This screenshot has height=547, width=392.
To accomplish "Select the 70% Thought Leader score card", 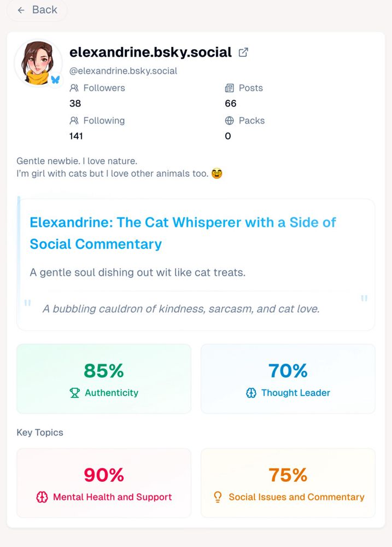I will click(288, 378).
